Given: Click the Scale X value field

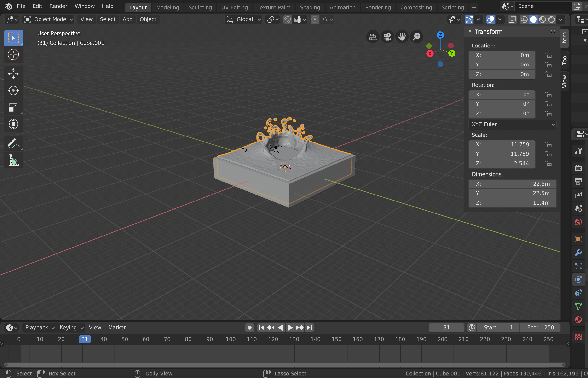Looking at the screenshot, I should 502,145.
